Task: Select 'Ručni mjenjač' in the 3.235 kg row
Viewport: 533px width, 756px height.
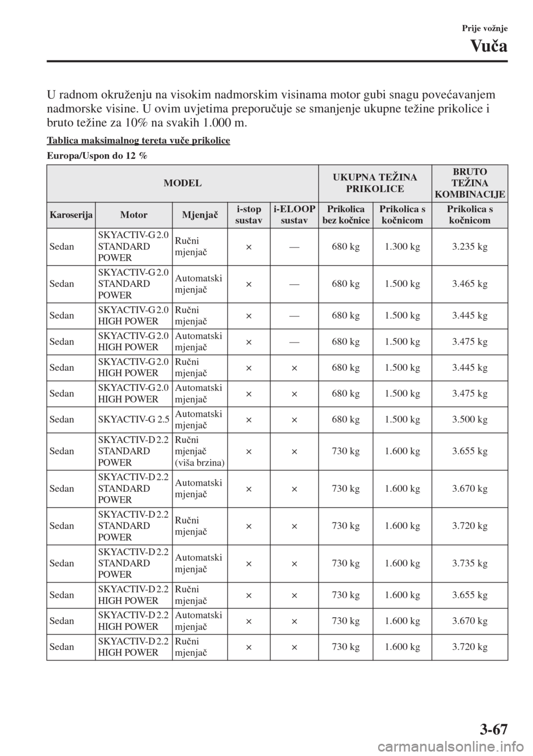Action: (191, 246)
